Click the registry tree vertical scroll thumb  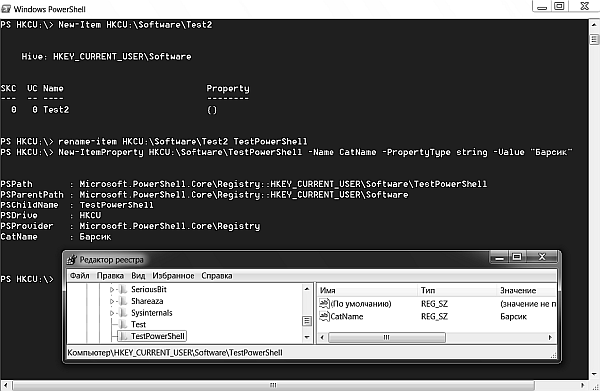coord(307,321)
